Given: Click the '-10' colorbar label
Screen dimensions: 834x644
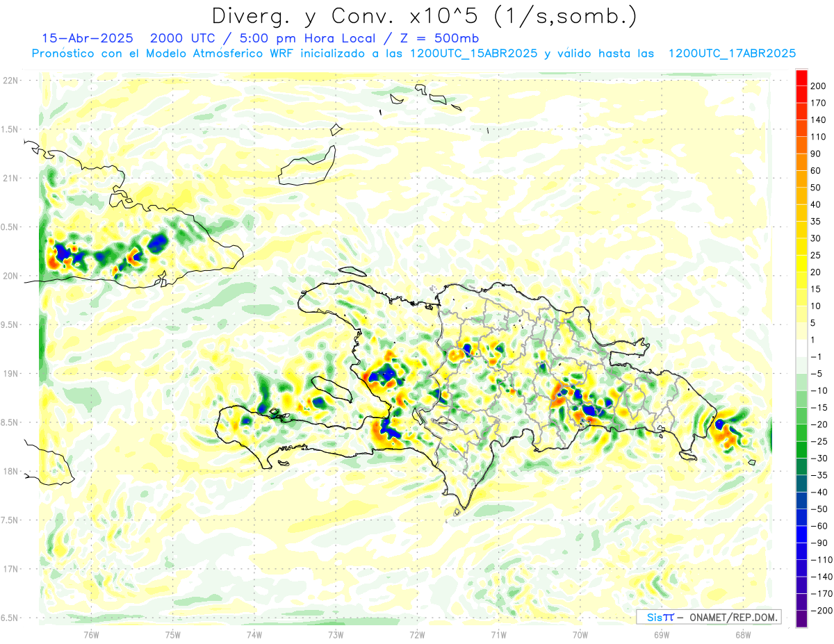Looking at the screenshot, I should click(x=818, y=390).
